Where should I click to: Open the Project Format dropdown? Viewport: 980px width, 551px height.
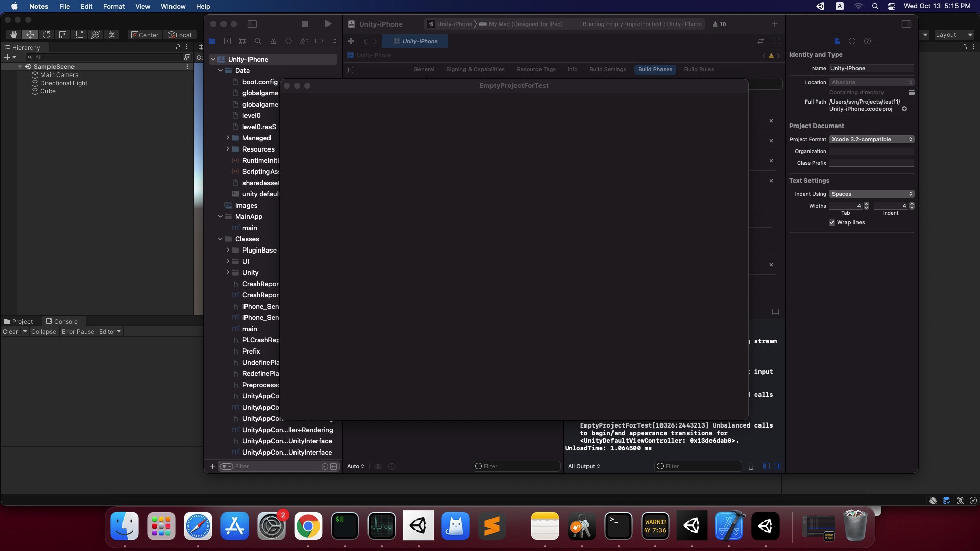coord(871,139)
